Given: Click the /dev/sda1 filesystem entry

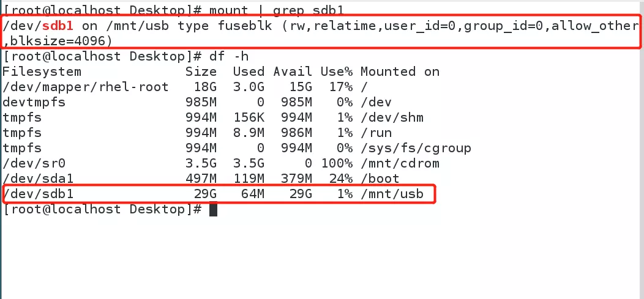Looking at the screenshot, I should click(38, 179).
